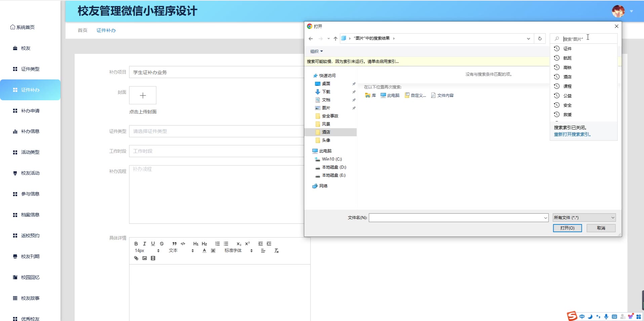
Task: Insert a code block in the editor
Action: 183,244
